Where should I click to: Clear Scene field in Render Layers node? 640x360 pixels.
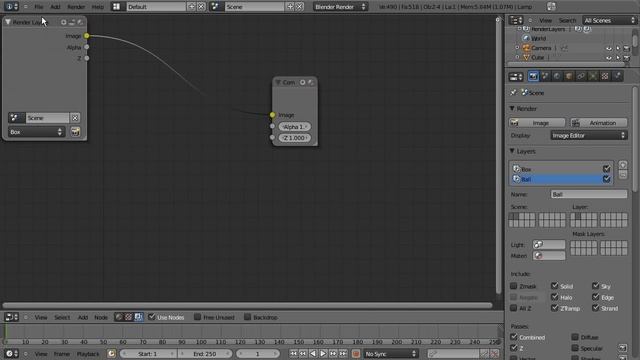[75, 118]
